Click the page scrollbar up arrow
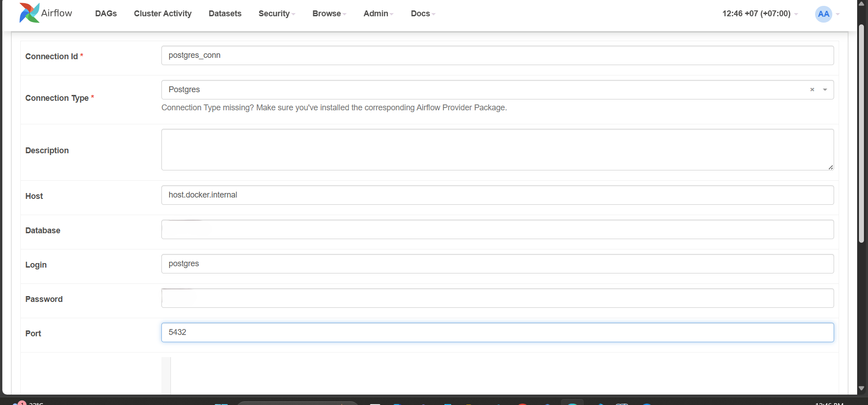Image resolution: width=868 pixels, height=405 pixels. [861, 4]
